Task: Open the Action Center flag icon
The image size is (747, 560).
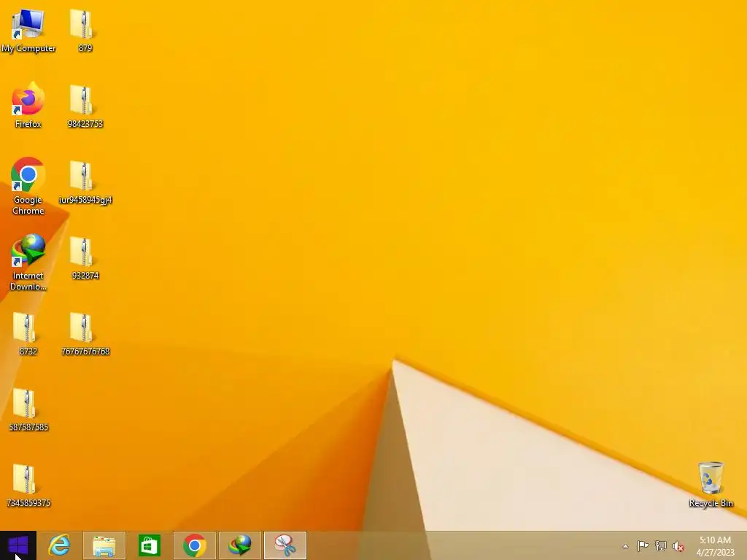Action: click(643, 545)
